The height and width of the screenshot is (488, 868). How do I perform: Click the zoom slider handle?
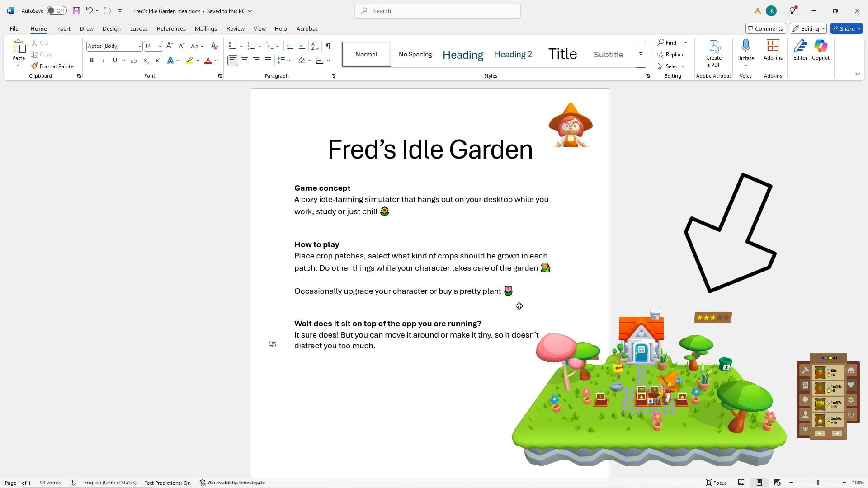pos(817,483)
